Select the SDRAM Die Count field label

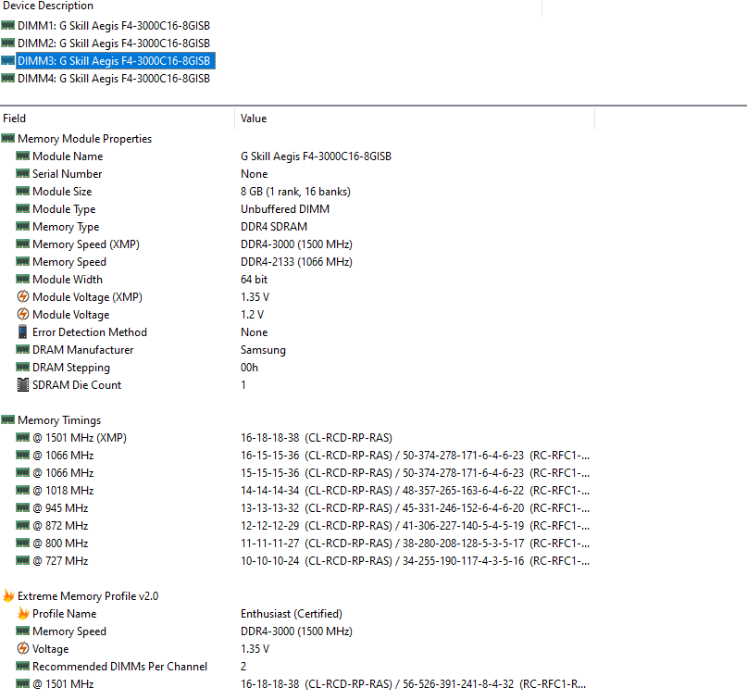point(77,385)
